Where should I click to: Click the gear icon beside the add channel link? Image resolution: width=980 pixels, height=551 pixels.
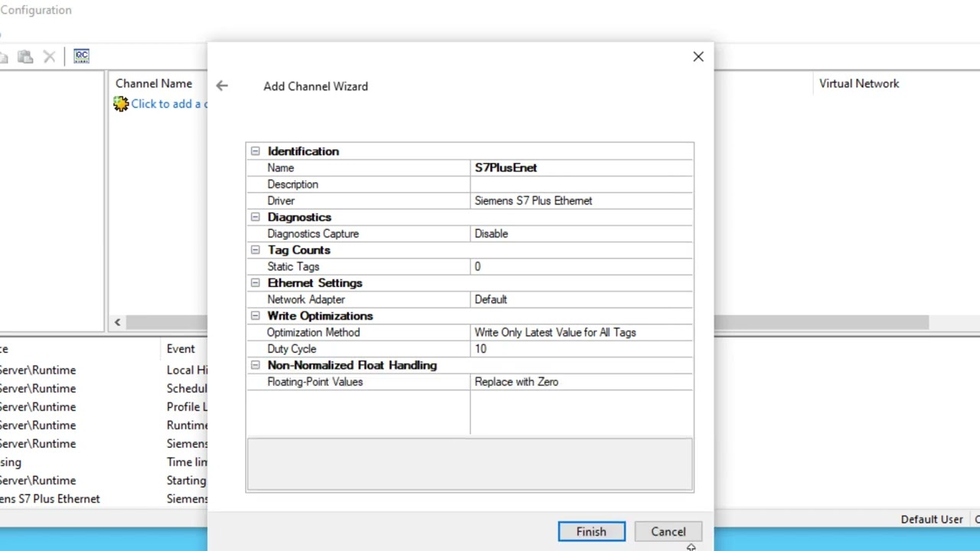click(121, 104)
